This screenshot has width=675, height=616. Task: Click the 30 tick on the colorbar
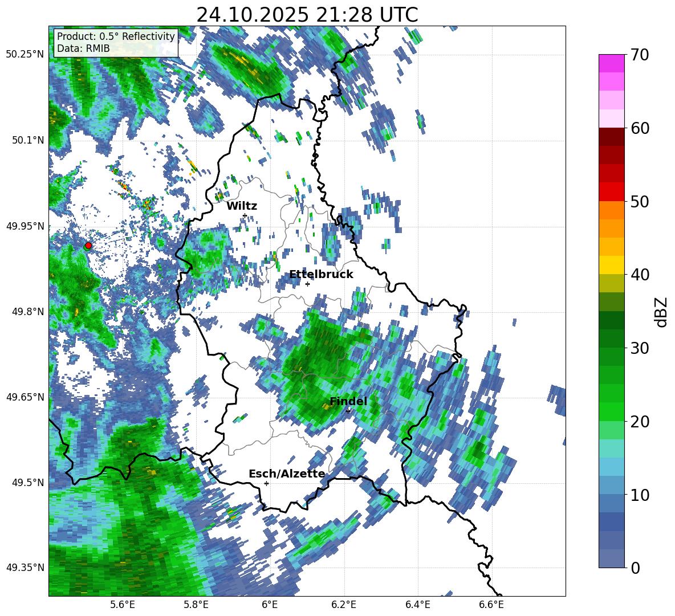point(639,348)
